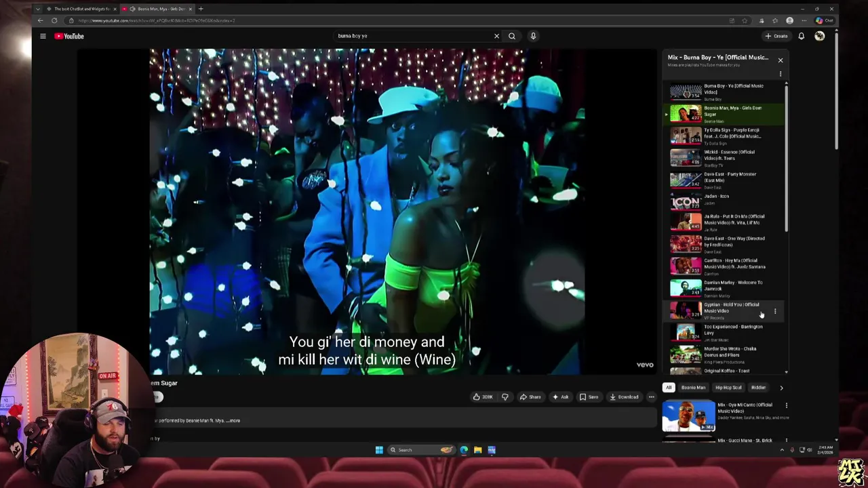Open YouTube notifications bell

click(x=802, y=36)
